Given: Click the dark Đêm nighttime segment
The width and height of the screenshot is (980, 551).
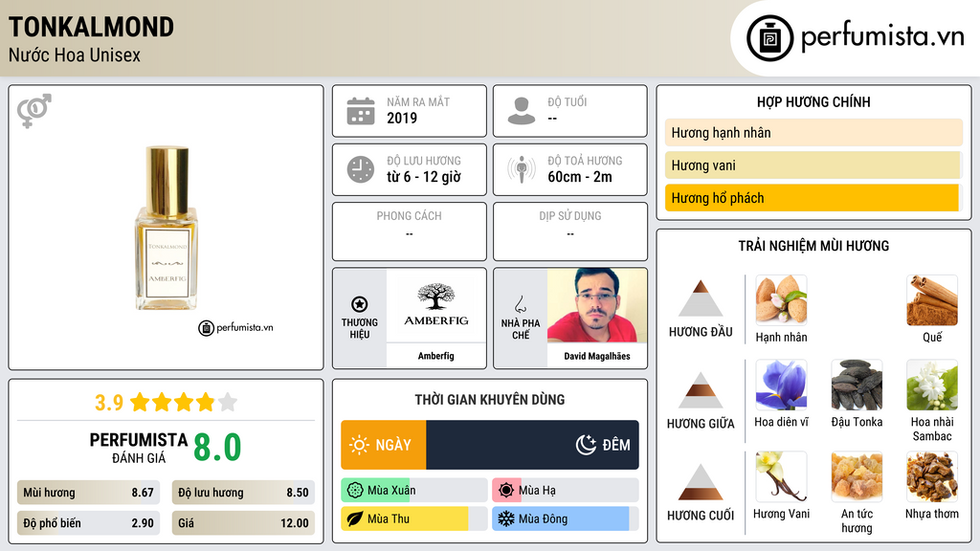Looking at the screenshot, I should pos(532,445).
